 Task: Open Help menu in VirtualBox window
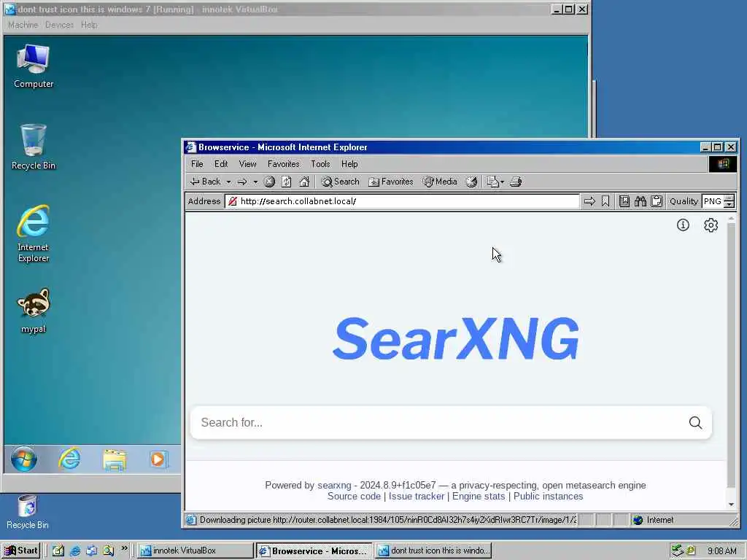click(89, 25)
